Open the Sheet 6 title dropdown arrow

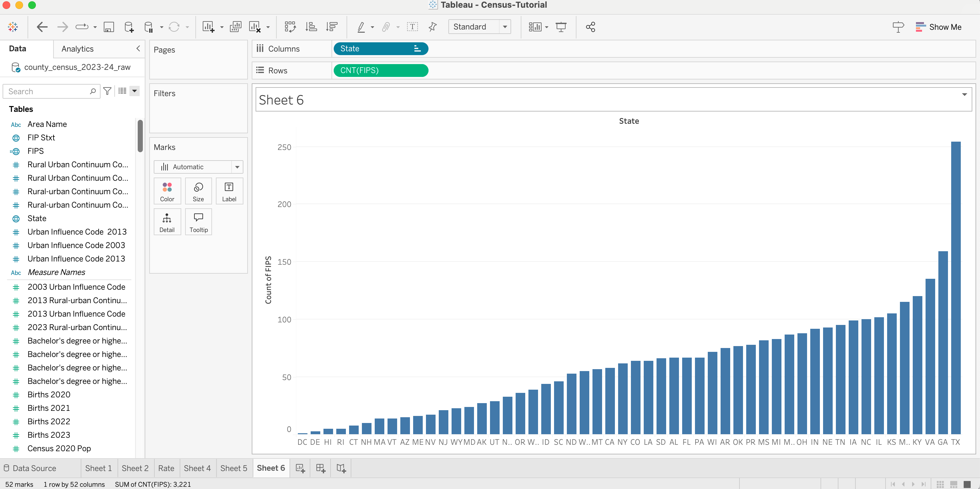coord(964,95)
